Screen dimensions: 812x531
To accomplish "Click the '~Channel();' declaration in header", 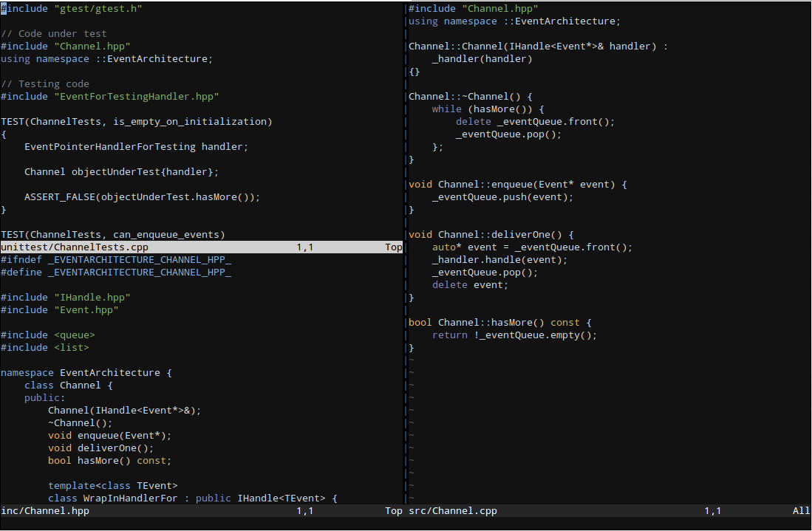I will 81,423.
